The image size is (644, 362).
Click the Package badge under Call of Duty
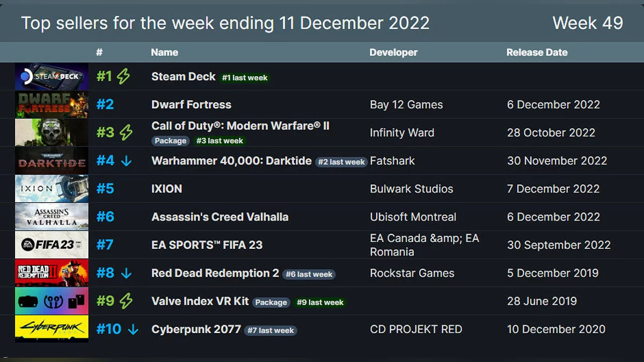[x=170, y=141]
